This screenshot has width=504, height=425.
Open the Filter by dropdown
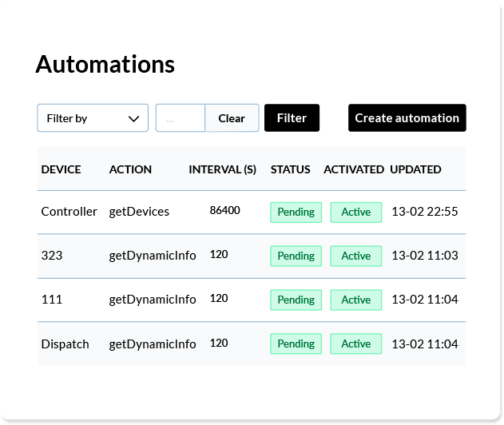point(93,117)
